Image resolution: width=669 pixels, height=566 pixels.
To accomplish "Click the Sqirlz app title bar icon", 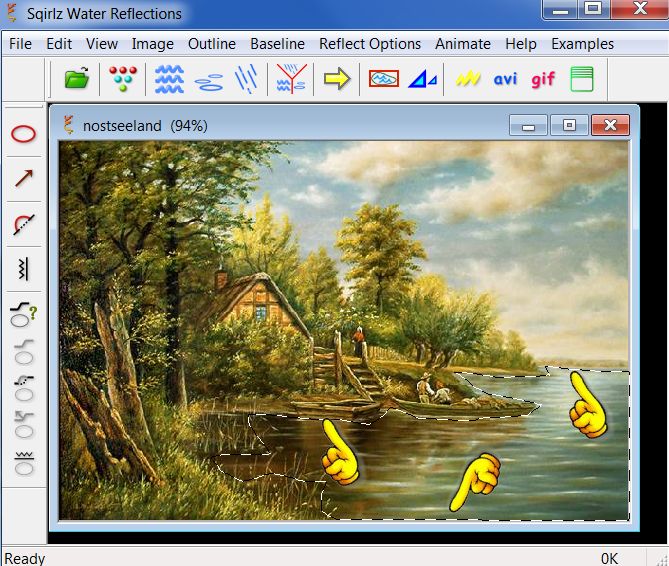I will pos(12,13).
